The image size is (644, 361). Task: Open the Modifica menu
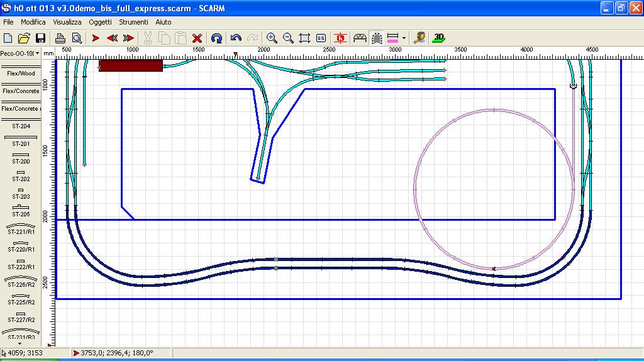(x=33, y=22)
